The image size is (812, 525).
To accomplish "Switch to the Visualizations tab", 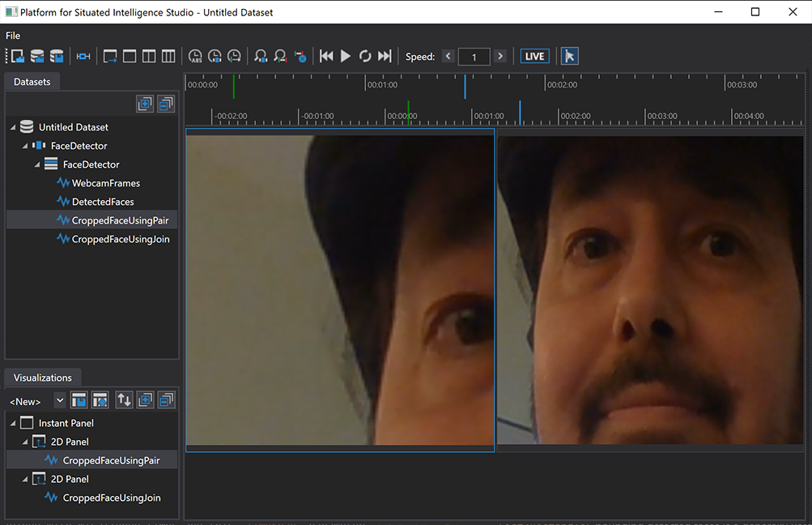I will (x=42, y=378).
